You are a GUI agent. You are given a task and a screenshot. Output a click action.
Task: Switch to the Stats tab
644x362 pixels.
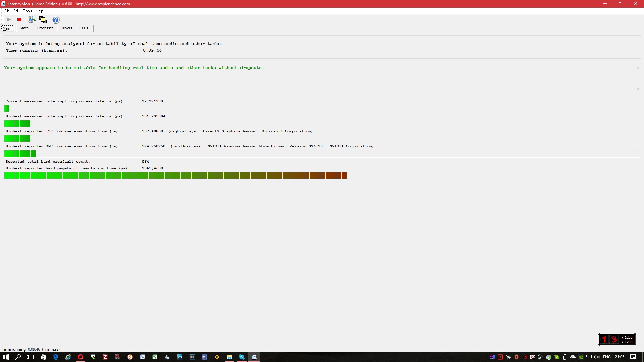click(24, 28)
